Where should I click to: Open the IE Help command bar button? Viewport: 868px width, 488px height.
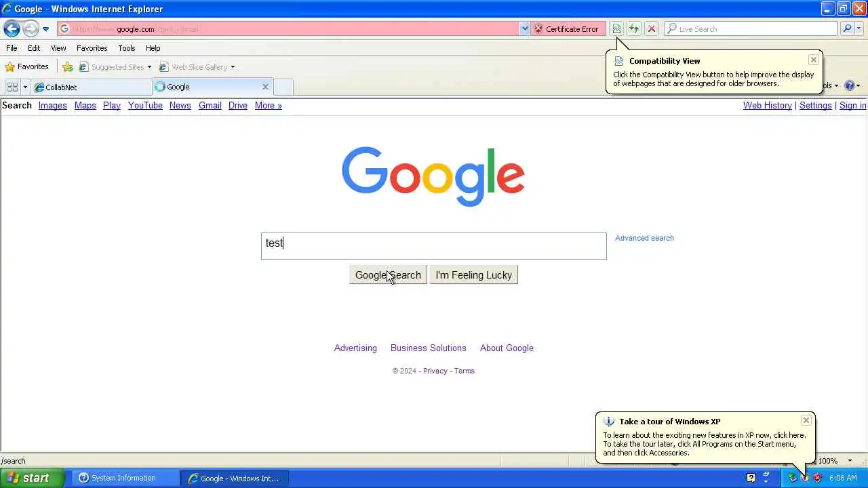(x=852, y=85)
